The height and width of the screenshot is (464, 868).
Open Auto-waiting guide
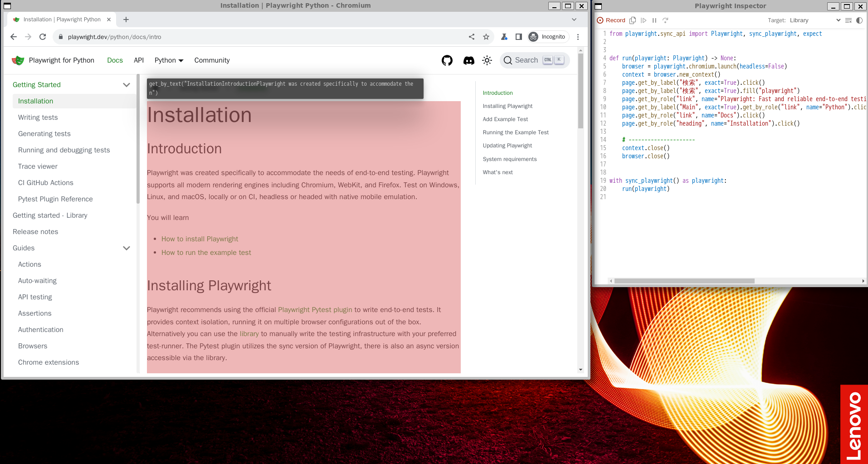coord(74,281)
